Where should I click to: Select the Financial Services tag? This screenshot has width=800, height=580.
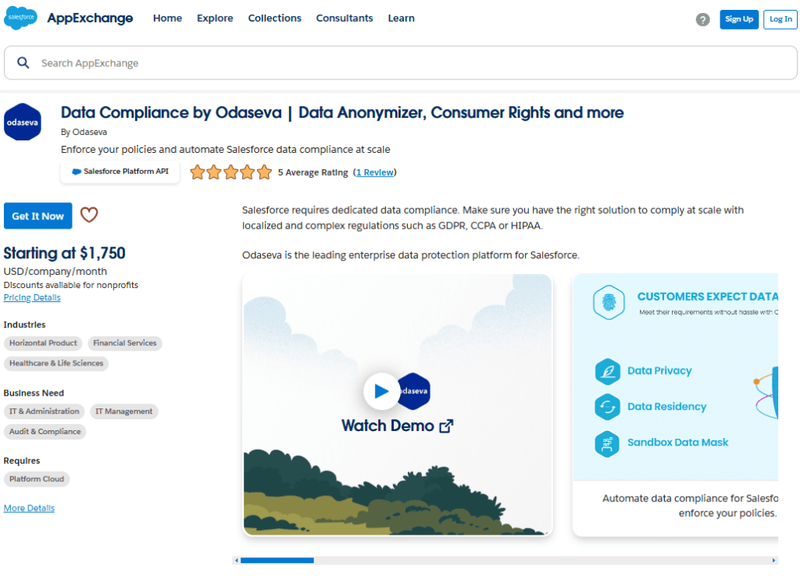[124, 343]
